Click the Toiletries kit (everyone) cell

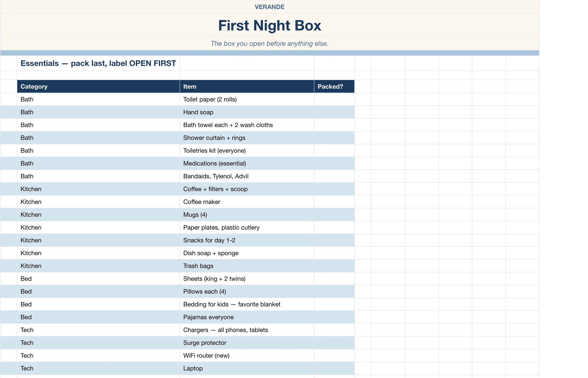coord(247,150)
